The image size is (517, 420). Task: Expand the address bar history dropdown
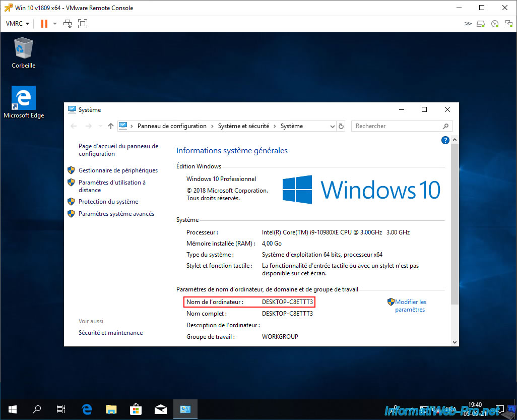[x=332, y=126]
